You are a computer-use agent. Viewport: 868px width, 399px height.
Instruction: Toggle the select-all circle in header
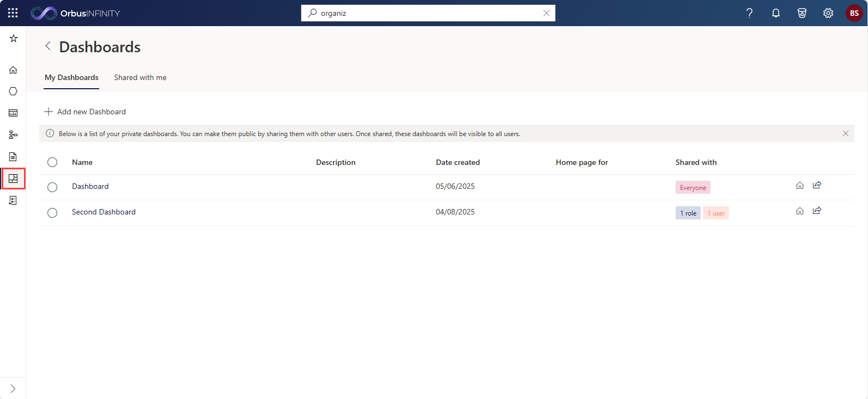point(52,162)
